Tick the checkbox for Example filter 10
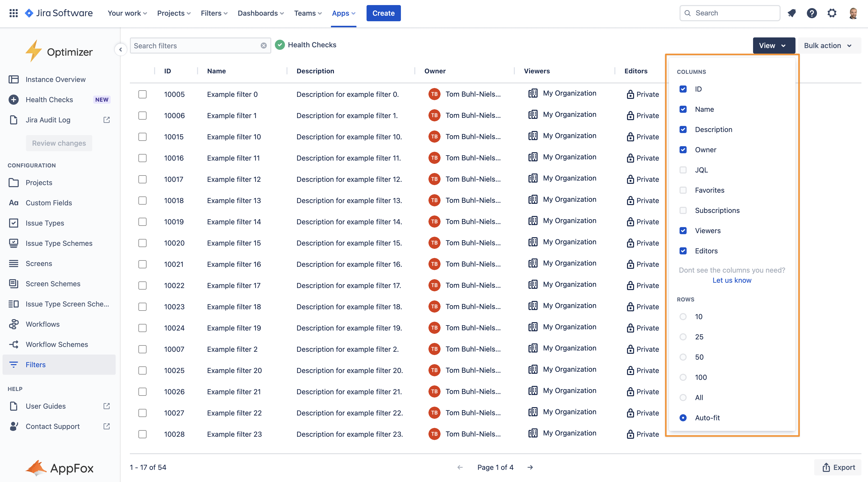The height and width of the screenshot is (482, 868). pos(142,137)
